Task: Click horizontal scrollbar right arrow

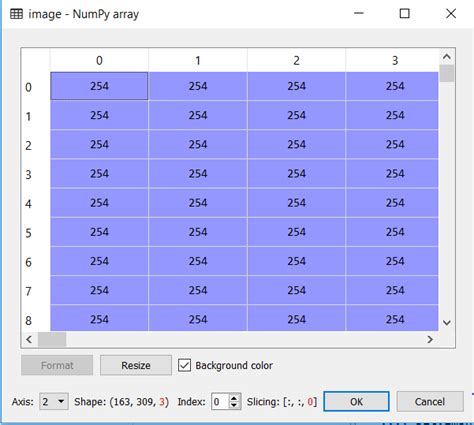Action: pos(430,339)
